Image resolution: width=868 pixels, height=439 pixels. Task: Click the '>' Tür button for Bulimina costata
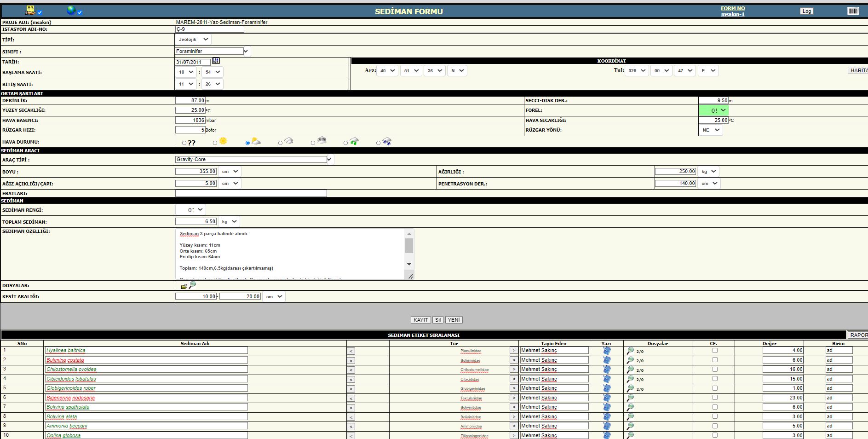click(513, 360)
